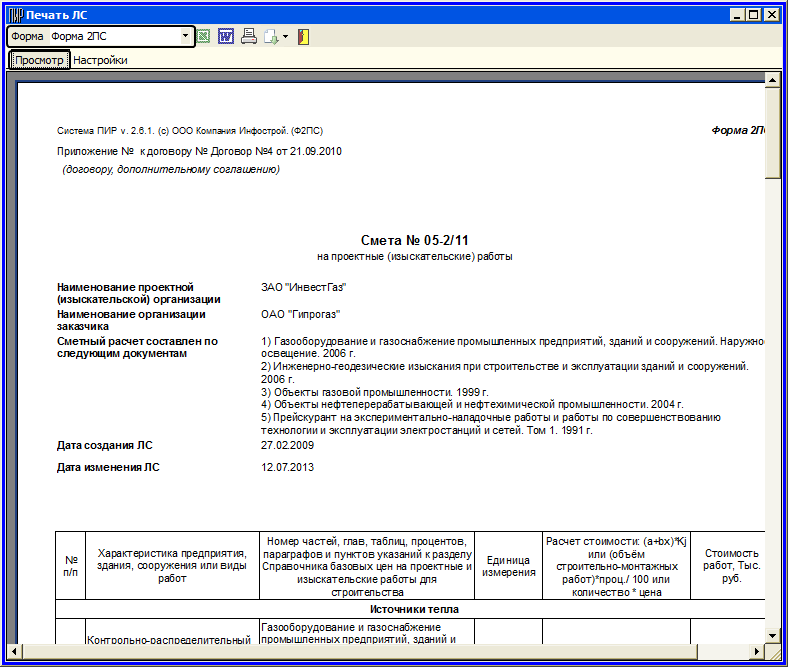Screen dimensions: 788x667
Task: Click the horizontal scrollbar left arrow
Action: 17,651
